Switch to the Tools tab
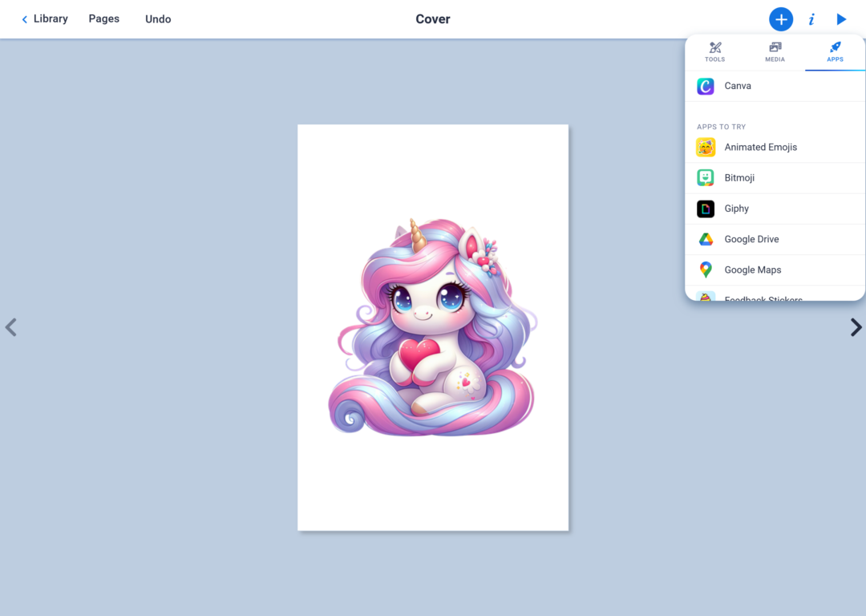The width and height of the screenshot is (866, 616). coord(714,52)
